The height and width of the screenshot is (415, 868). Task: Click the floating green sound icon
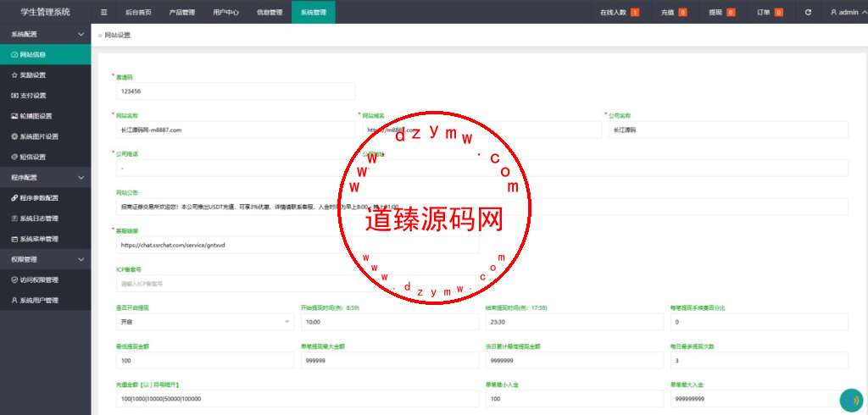point(852,401)
